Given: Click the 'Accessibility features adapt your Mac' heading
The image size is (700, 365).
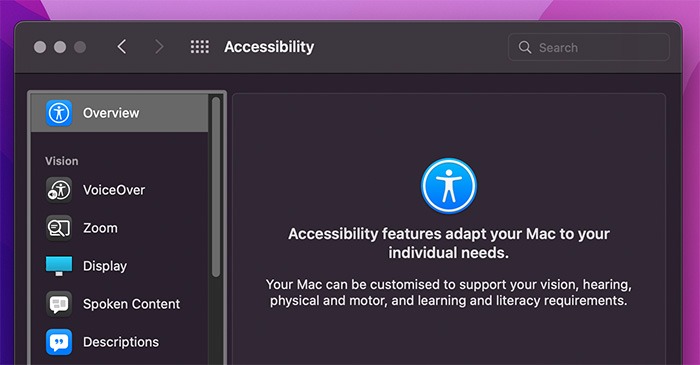Looking at the screenshot, I should coord(449,243).
